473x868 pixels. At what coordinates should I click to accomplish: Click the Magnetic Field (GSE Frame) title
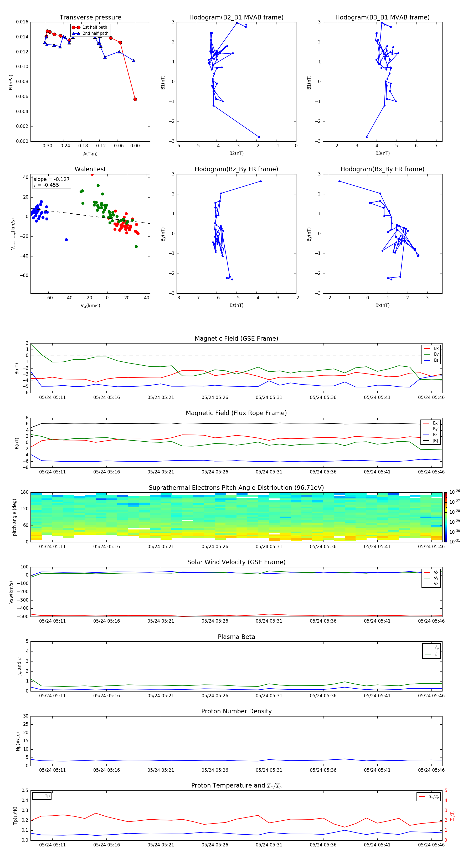click(236, 338)
